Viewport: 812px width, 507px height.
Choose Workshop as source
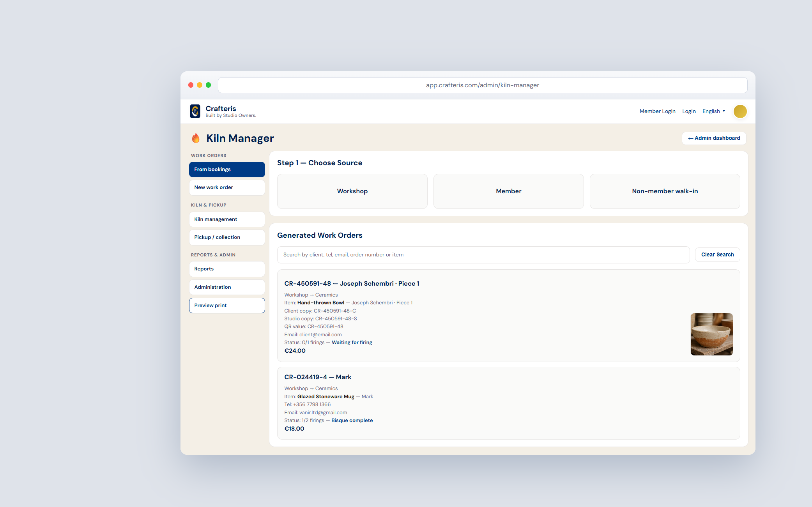(352, 191)
